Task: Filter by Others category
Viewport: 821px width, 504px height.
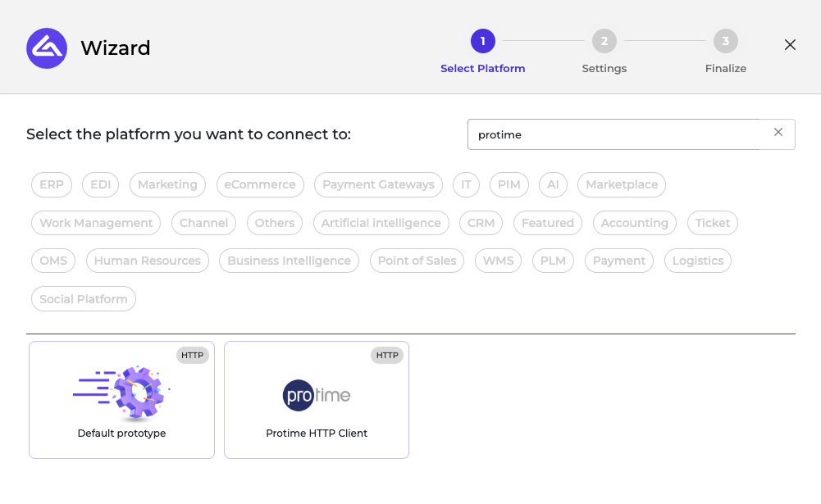Action: 275,223
